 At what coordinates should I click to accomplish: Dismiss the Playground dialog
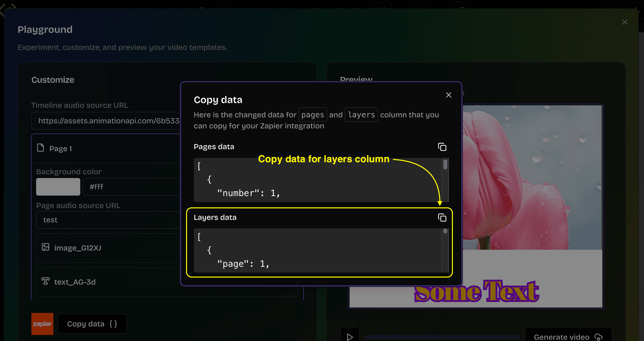click(625, 22)
